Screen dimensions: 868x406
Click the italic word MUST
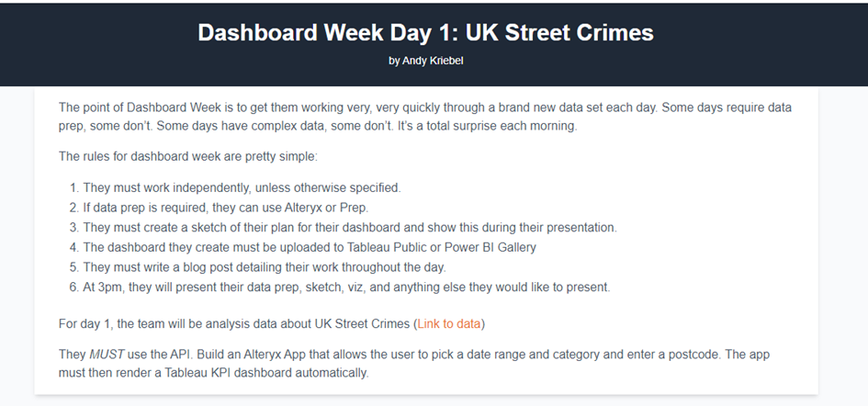click(107, 355)
